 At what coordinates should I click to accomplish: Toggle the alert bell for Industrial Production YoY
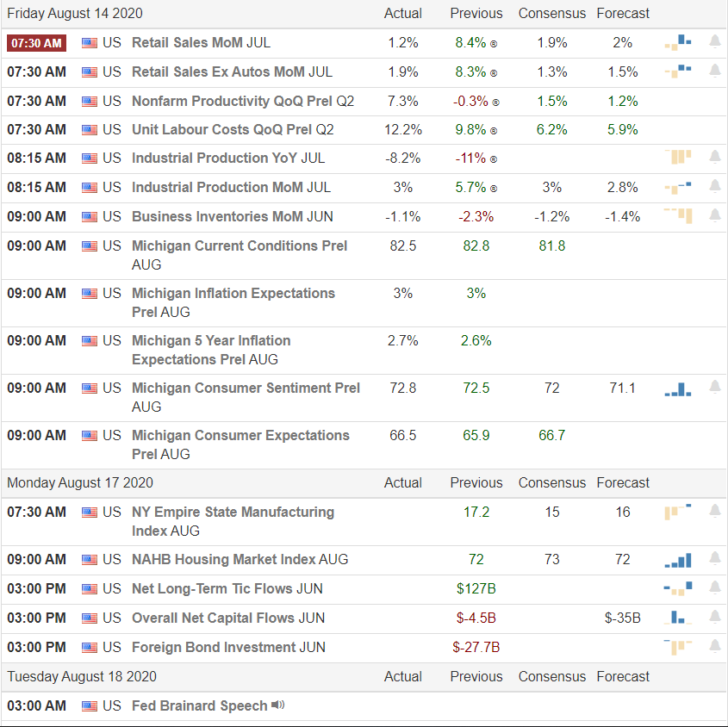pos(715,157)
